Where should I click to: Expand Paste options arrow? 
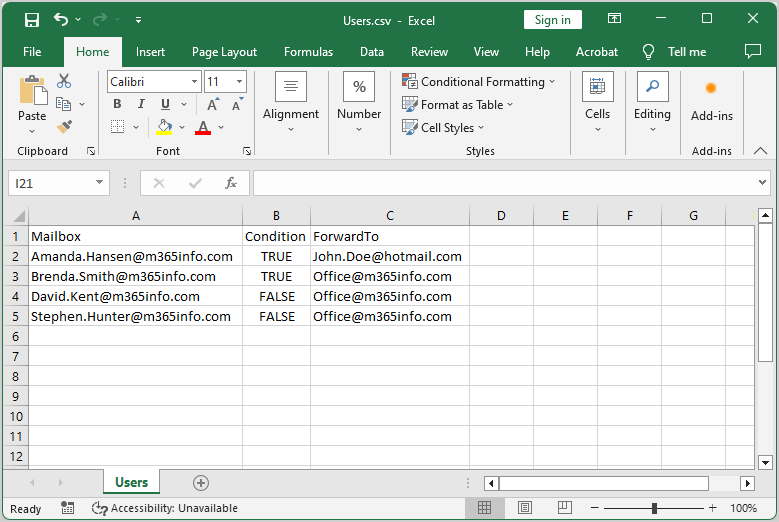pos(32,132)
